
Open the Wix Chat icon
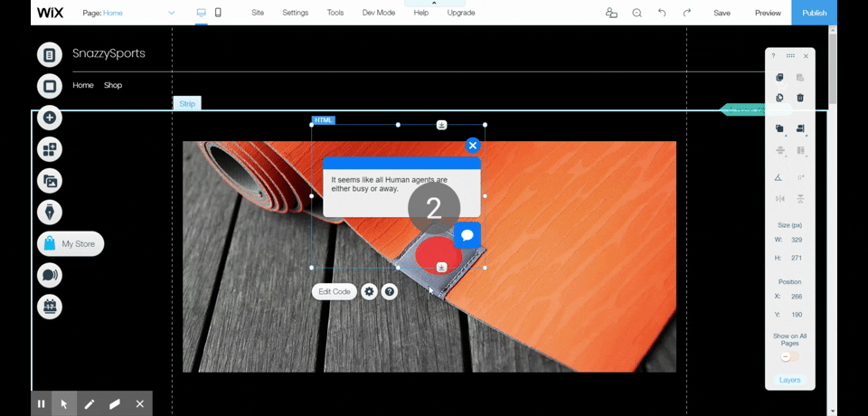49,275
